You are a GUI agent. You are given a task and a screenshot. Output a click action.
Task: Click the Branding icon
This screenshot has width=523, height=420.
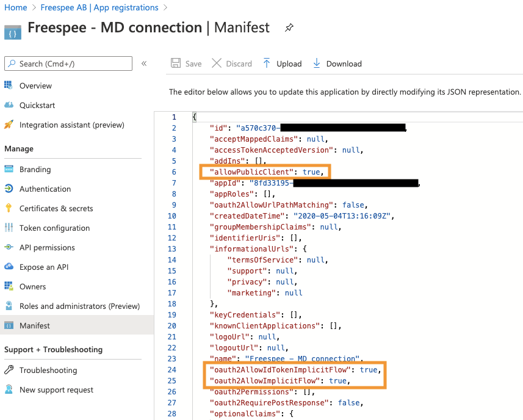click(x=9, y=169)
